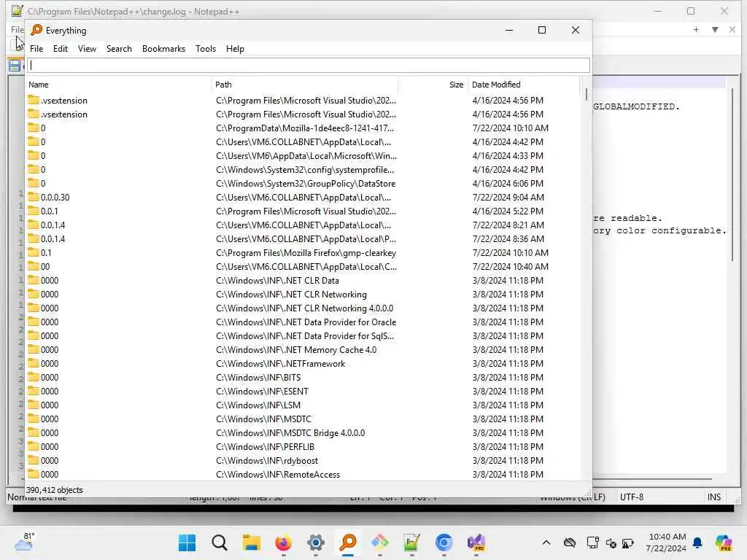747x560 pixels.
Task: Open taskbar Search
Action: (x=219, y=542)
